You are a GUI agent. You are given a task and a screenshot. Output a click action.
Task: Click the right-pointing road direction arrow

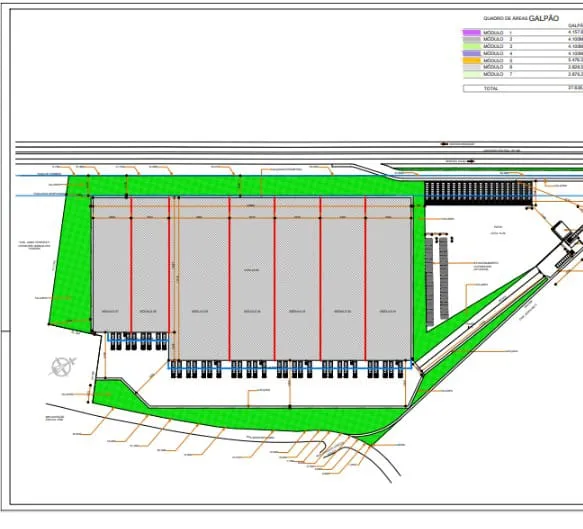click(470, 161)
